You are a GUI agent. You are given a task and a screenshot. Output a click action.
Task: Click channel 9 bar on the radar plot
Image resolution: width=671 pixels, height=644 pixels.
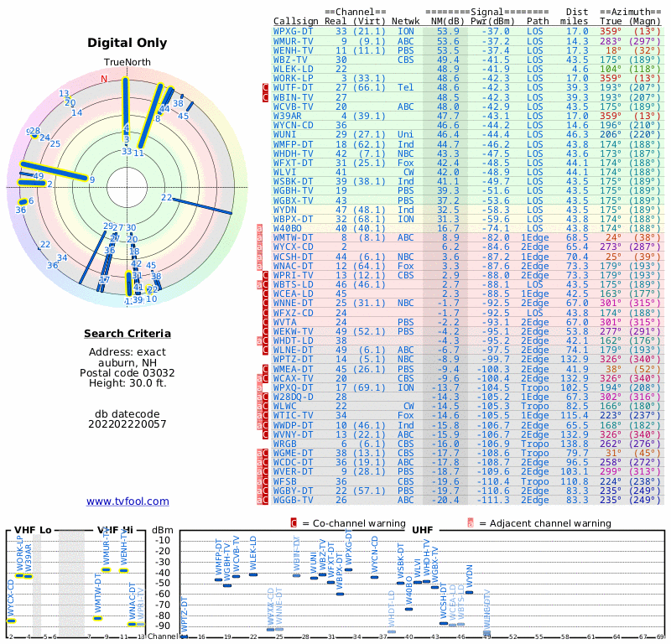(x=54, y=171)
